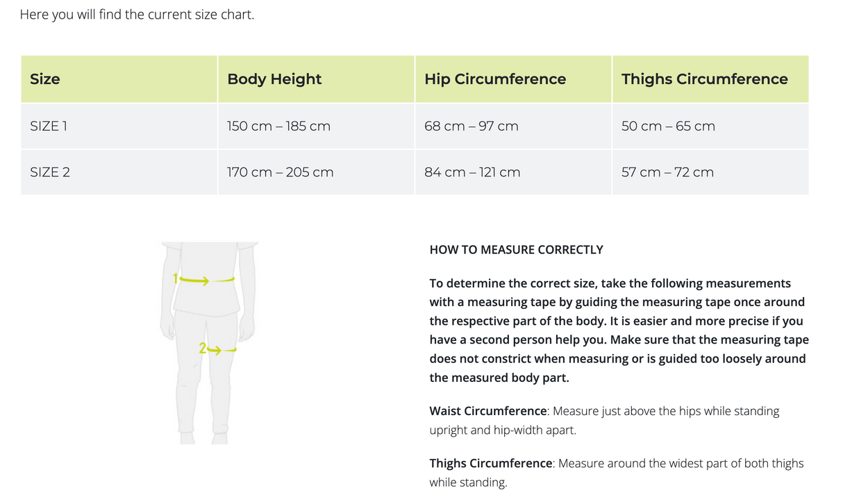Click the bold Waist Circumference label
This screenshot has height=504, width=843.
[487, 411]
